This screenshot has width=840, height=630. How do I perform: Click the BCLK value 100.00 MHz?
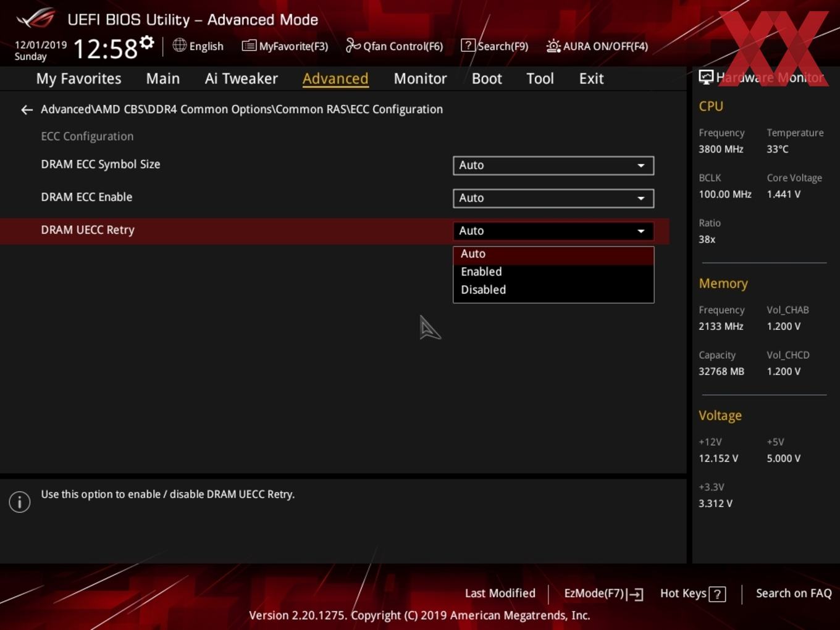(725, 195)
